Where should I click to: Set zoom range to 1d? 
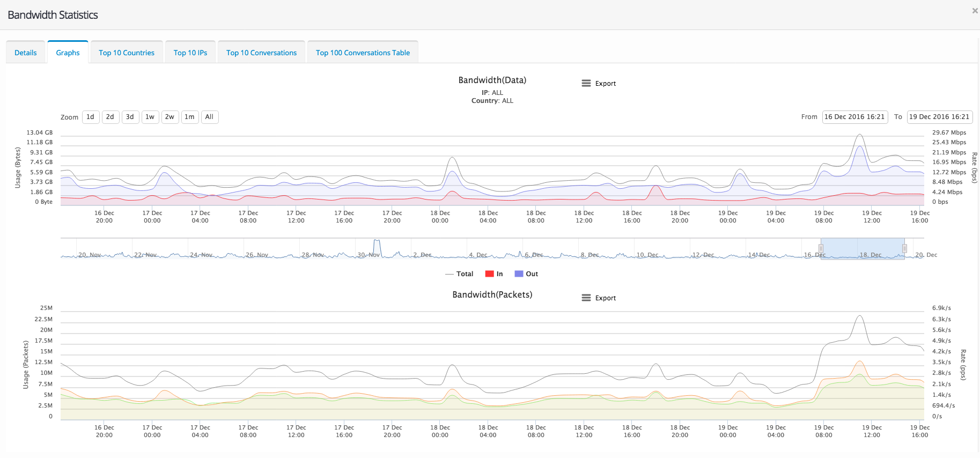click(91, 117)
